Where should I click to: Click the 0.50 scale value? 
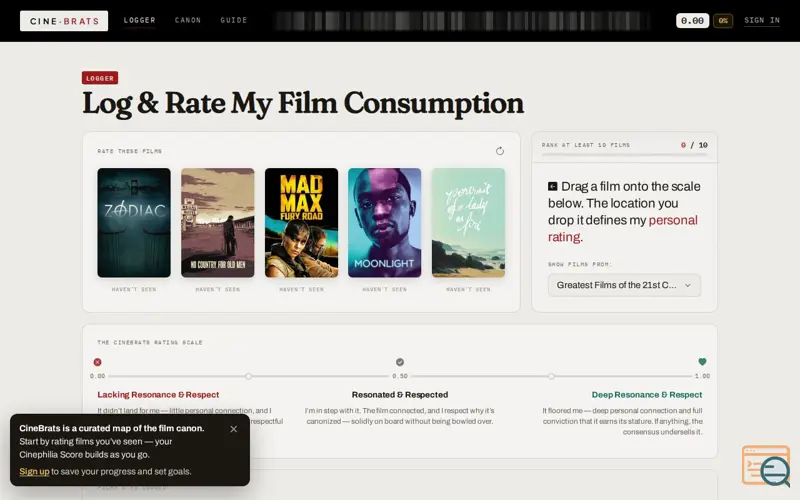400,376
